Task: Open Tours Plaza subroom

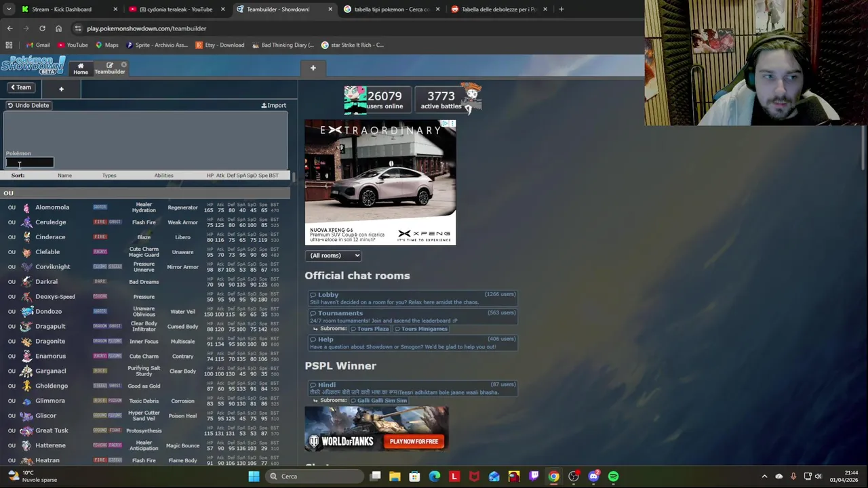Action: point(370,329)
